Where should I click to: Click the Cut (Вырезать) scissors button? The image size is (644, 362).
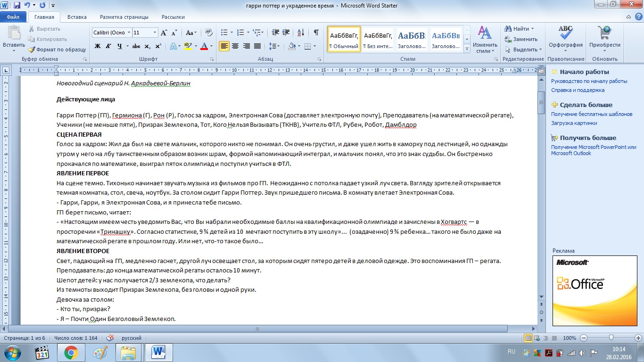pos(44,29)
